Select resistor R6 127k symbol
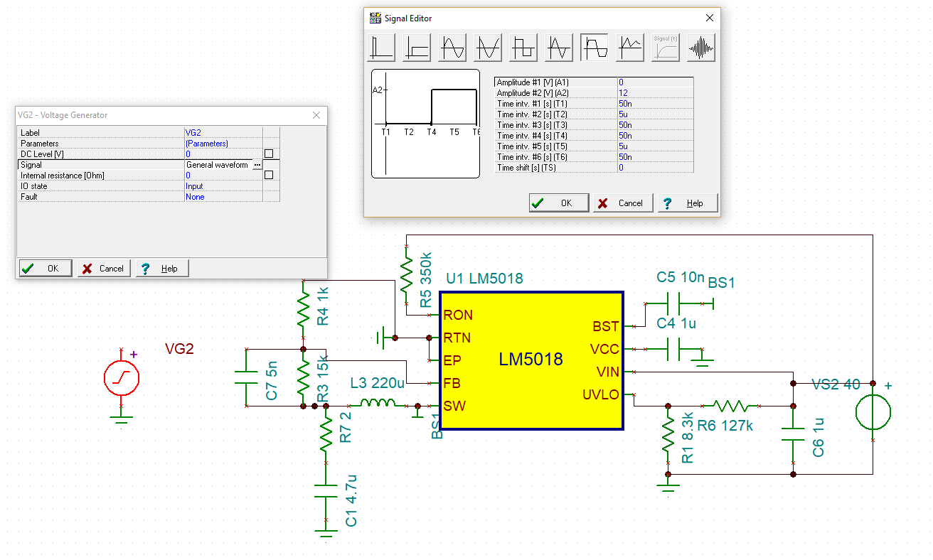Viewport: 933px width, 560px height. (x=730, y=406)
